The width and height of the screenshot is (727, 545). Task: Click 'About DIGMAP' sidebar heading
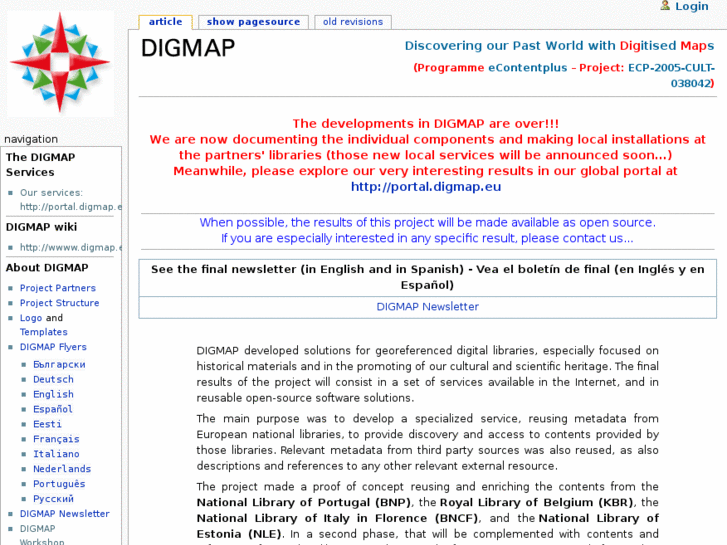(x=47, y=268)
